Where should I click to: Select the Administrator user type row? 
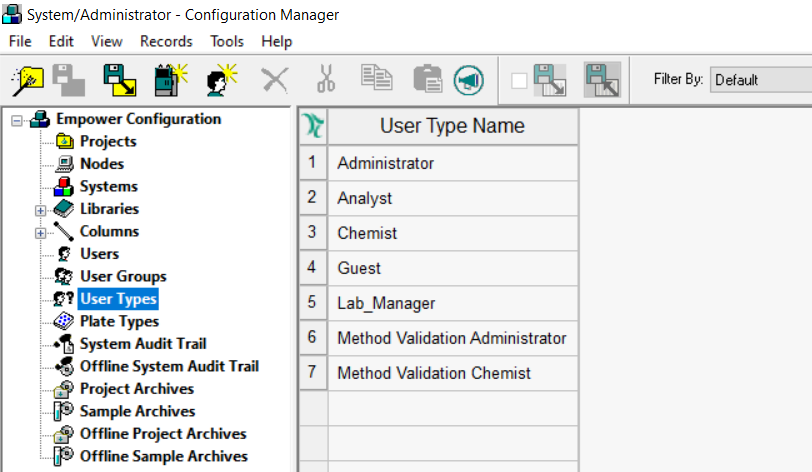[x=453, y=163]
